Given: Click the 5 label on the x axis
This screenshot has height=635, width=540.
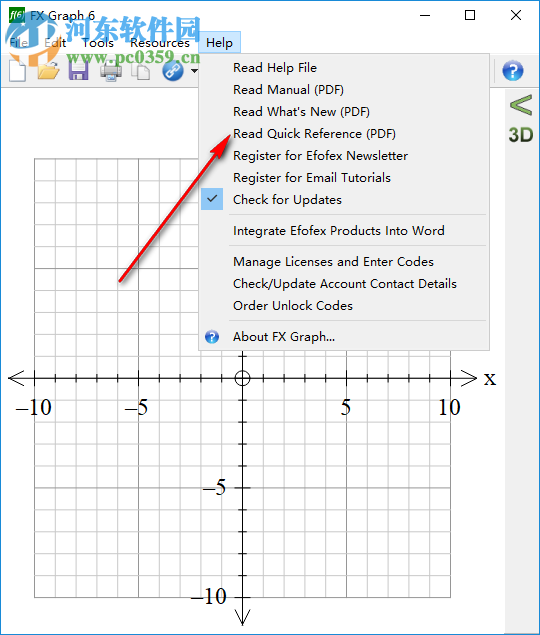Looking at the screenshot, I should (x=346, y=407).
